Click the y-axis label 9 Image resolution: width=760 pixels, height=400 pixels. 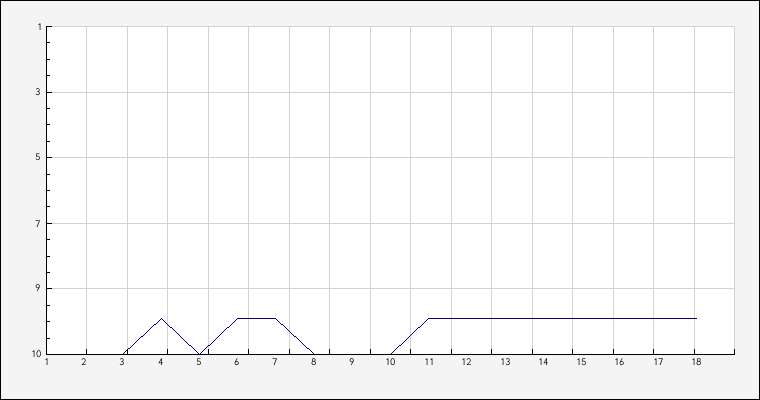tap(38, 288)
